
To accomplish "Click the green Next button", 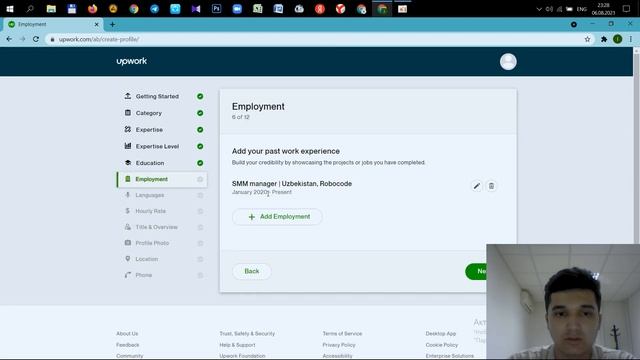I will coord(477,271).
